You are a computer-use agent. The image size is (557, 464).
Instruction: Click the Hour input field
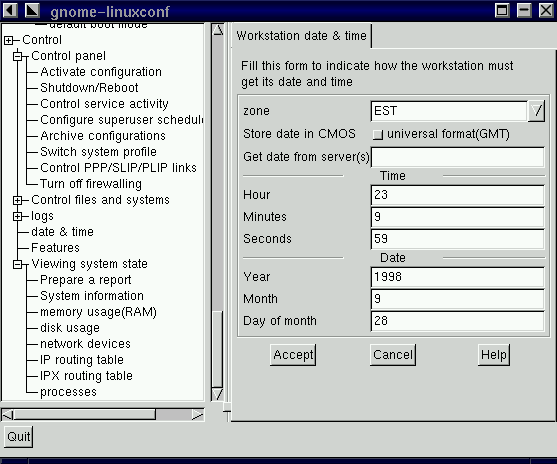click(458, 195)
